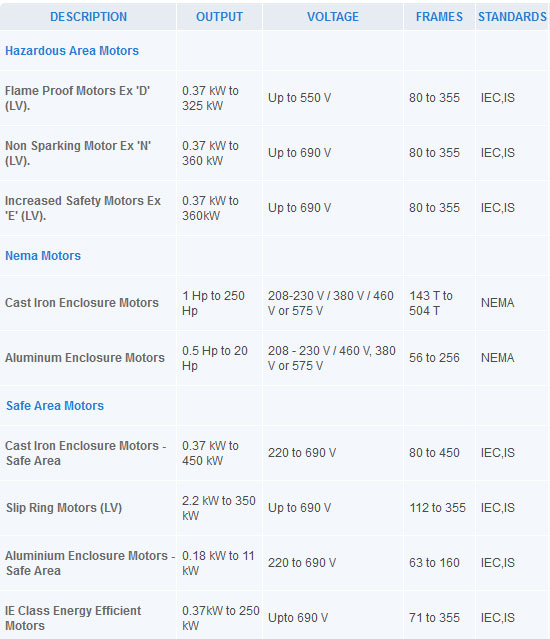The image size is (550, 639).
Task: Click the STANDARDS column header
Action: [512, 17]
